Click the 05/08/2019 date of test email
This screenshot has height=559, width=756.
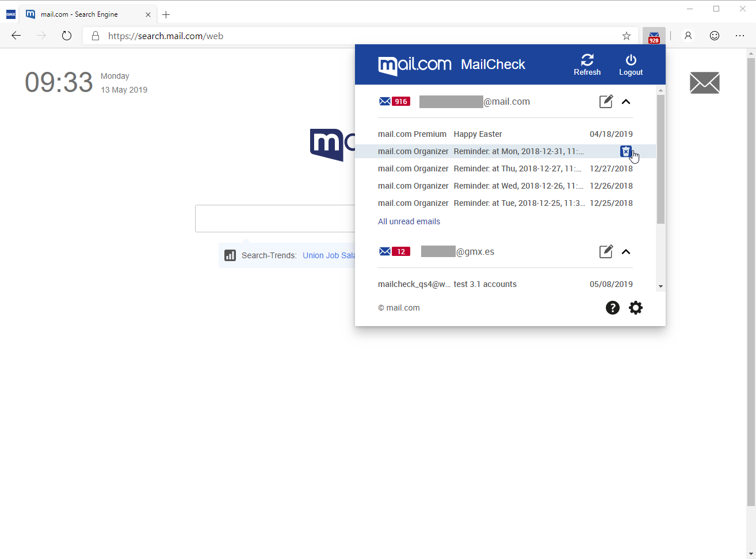pos(611,284)
